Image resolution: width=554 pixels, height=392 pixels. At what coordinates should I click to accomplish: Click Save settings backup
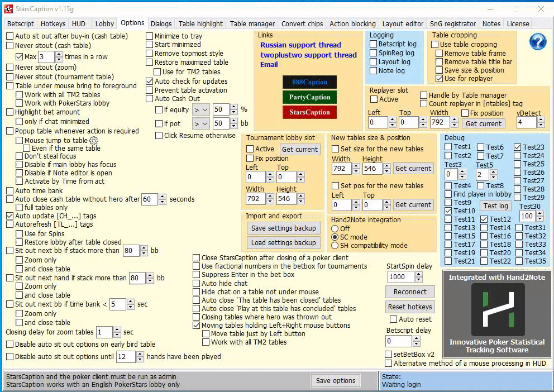(x=284, y=228)
